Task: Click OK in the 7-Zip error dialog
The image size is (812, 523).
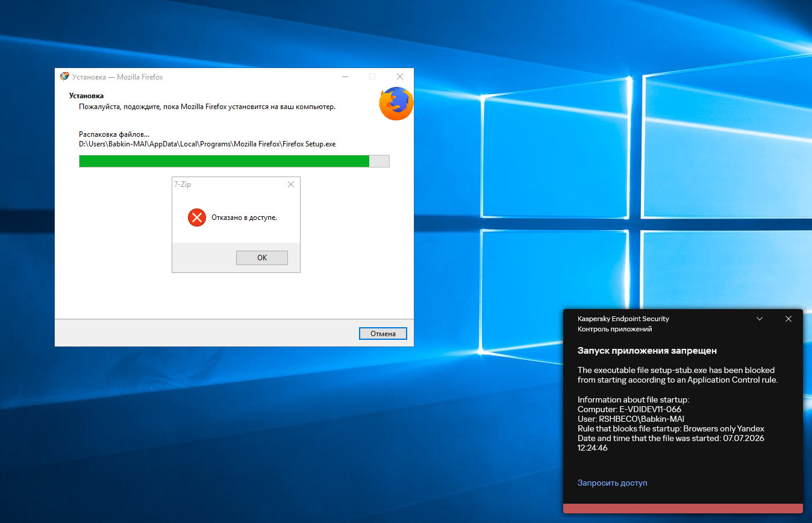Action: (x=262, y=258)
